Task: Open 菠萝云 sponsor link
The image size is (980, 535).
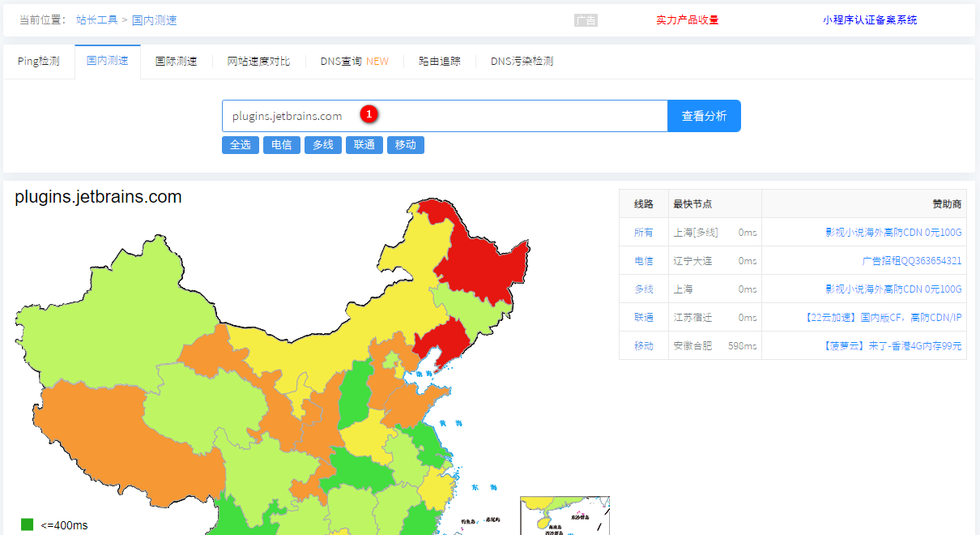Action: 892,346
